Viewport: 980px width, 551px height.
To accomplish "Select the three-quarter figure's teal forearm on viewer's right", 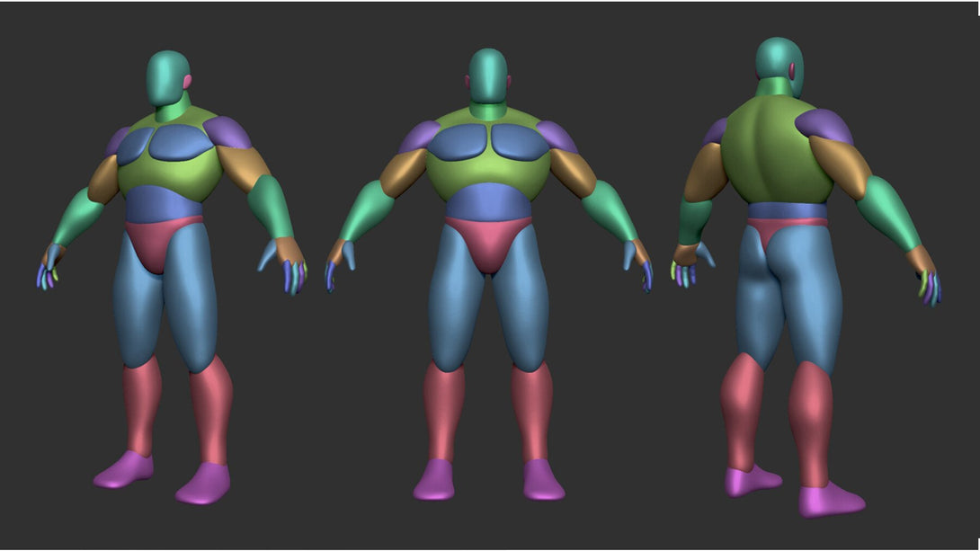I will (x=271, y=205).
